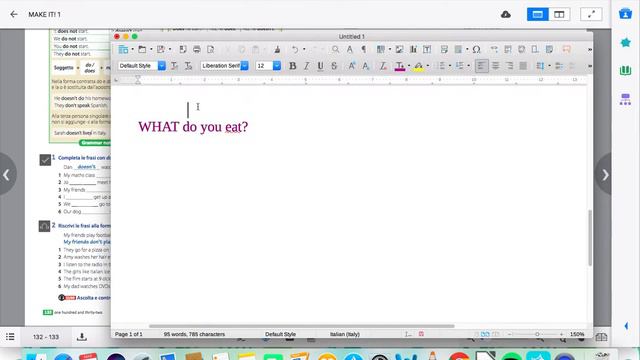Screen dimensions: 640x360
Task: Click the download button beside 132 - 133
Action: pyautogui.click(x=82, y=337)
